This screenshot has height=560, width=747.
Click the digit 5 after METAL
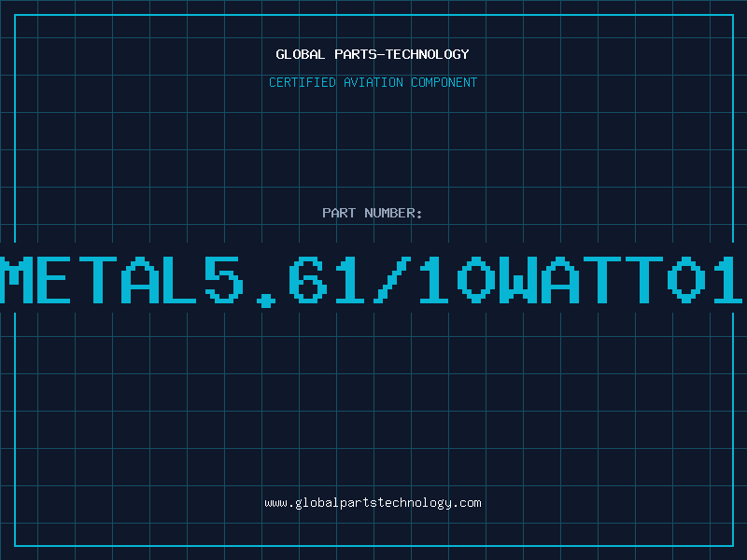224,280
